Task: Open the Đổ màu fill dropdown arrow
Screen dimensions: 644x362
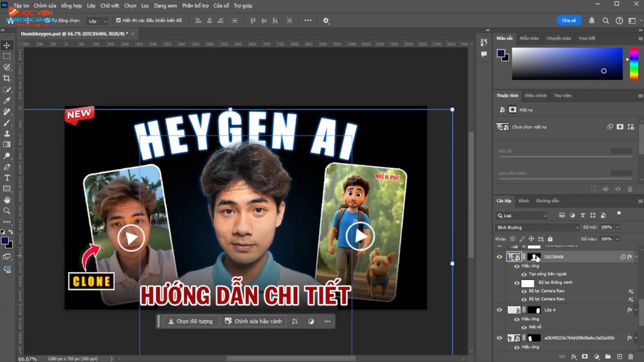Action: point(617,239)
